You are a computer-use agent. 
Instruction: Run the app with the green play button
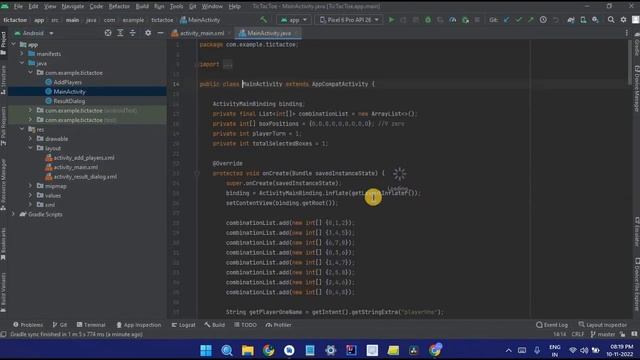391,20
